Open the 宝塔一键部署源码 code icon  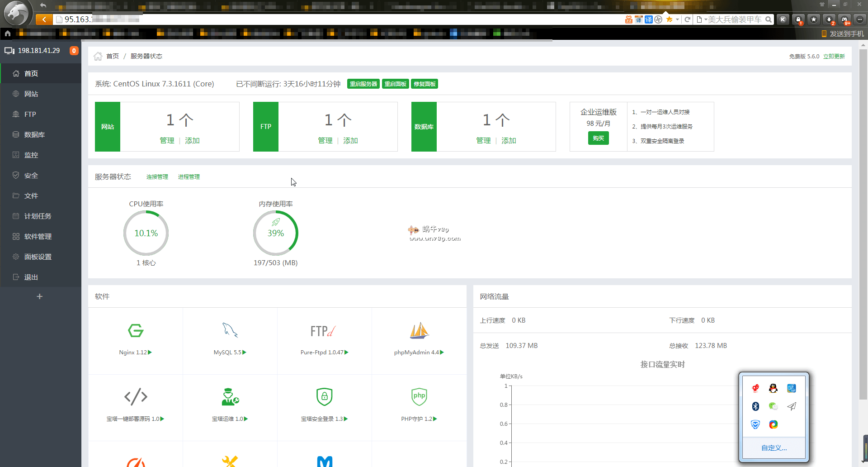point(135,397)
